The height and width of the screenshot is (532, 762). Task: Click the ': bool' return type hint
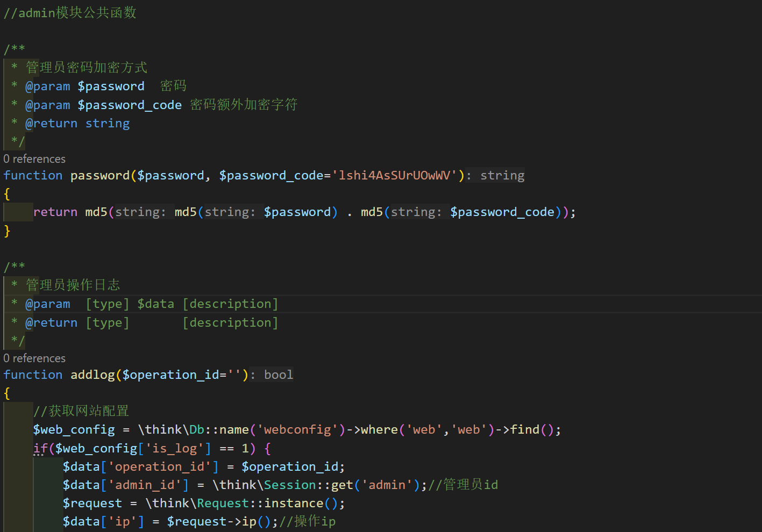[x=272, y=375]
